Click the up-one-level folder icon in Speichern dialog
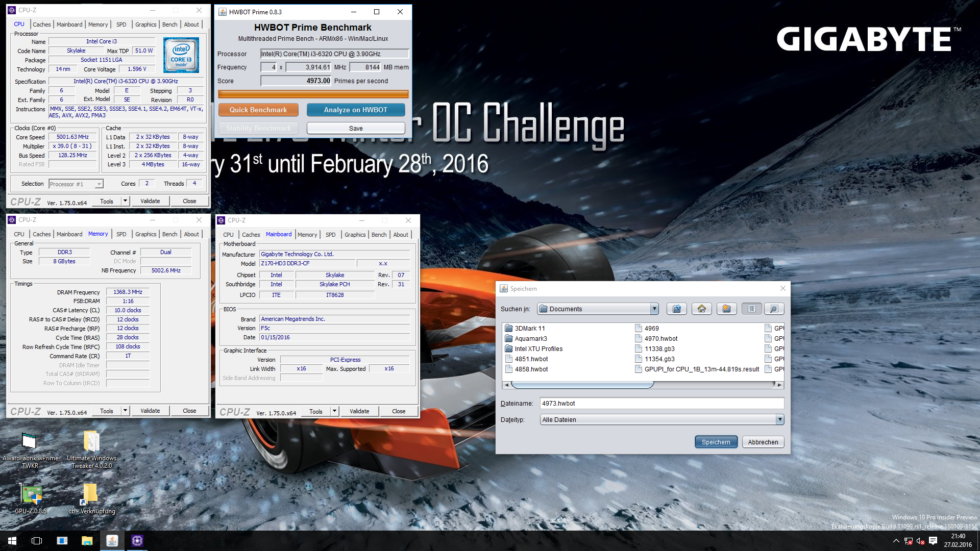980x551 pixels. click(x=677, y=309)
